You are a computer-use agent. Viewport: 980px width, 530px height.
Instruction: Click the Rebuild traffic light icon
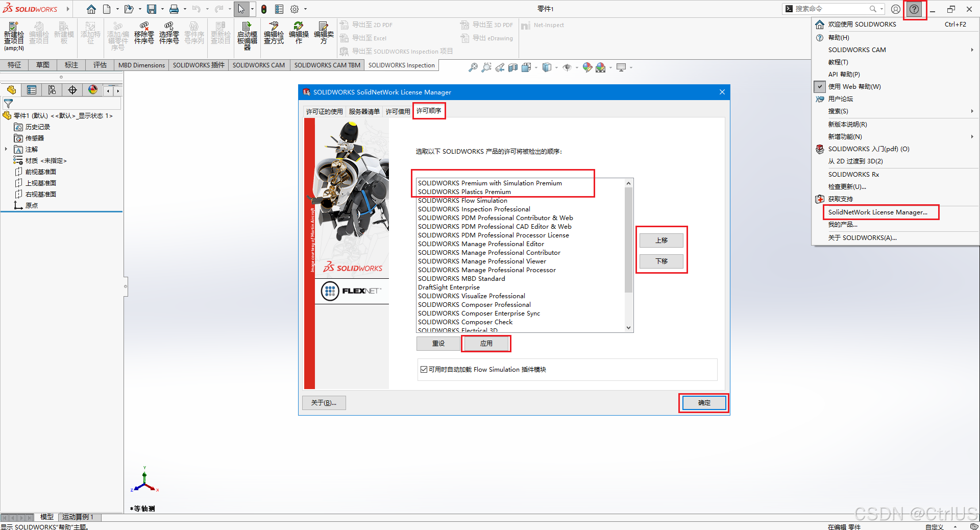click(264, 9)
